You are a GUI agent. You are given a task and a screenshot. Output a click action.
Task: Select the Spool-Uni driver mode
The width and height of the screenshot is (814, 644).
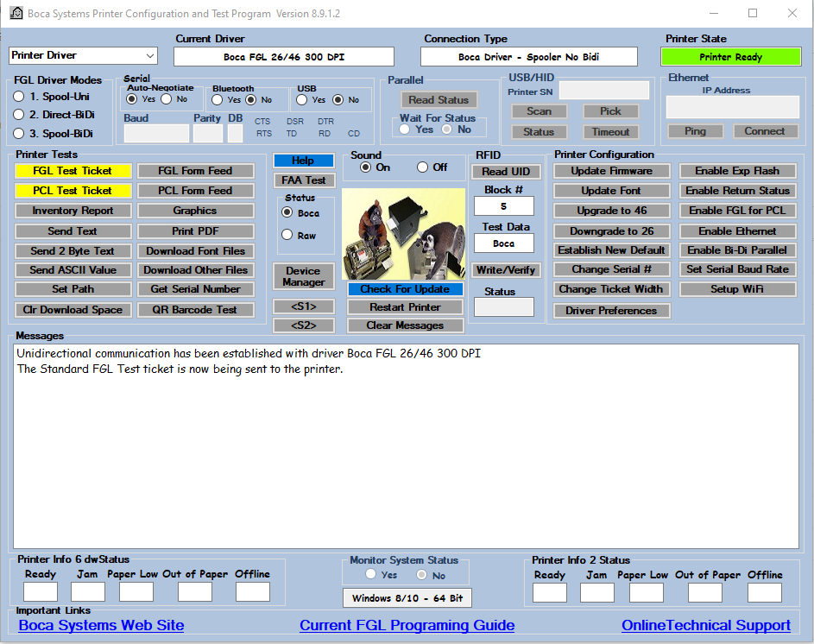click(x=19, y=97)
